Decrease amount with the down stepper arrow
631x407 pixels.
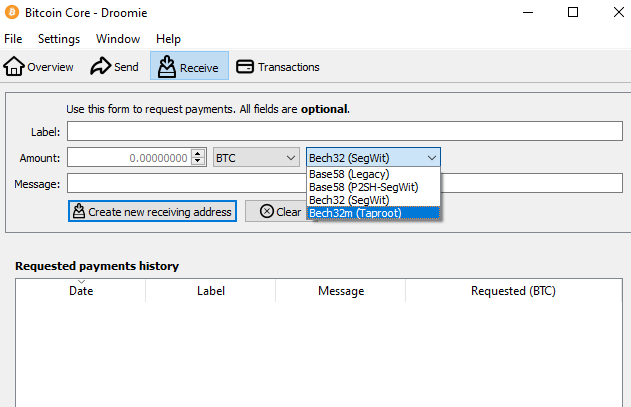point(198,162)
